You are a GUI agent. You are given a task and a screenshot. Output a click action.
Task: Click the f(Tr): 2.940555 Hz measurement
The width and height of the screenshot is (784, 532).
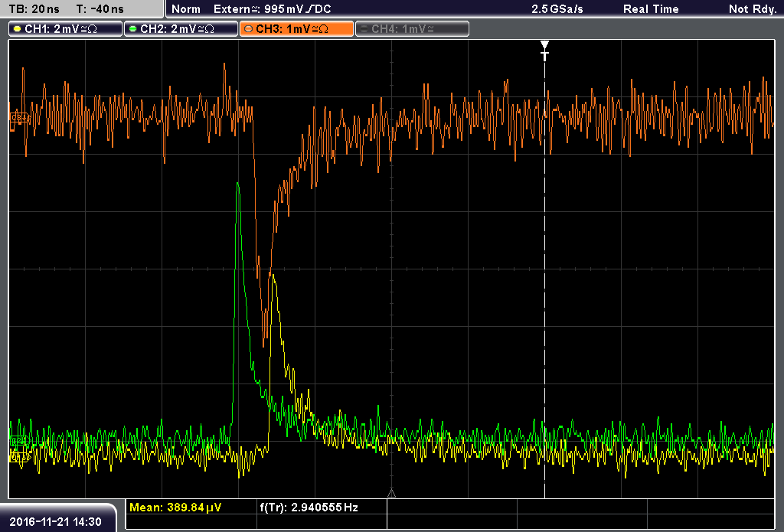pyautogui.click(x=309, y=508)
